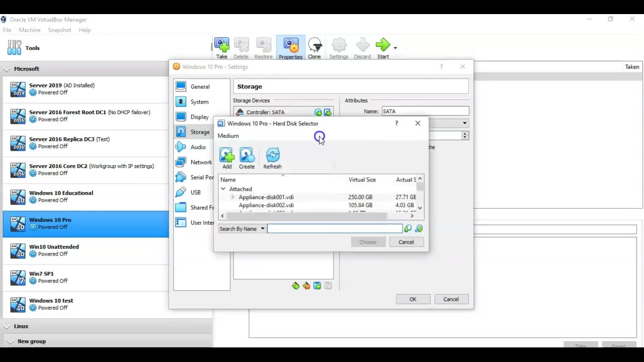Viewport: 644px width, 362px height.
Task: Open Help menu
Action: [x=85, y=30]
